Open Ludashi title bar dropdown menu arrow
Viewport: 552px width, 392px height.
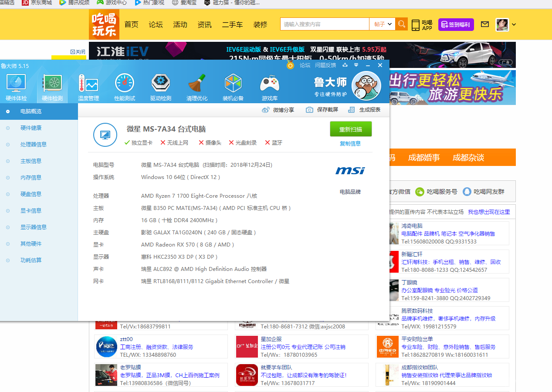click(x=356, y=65)
